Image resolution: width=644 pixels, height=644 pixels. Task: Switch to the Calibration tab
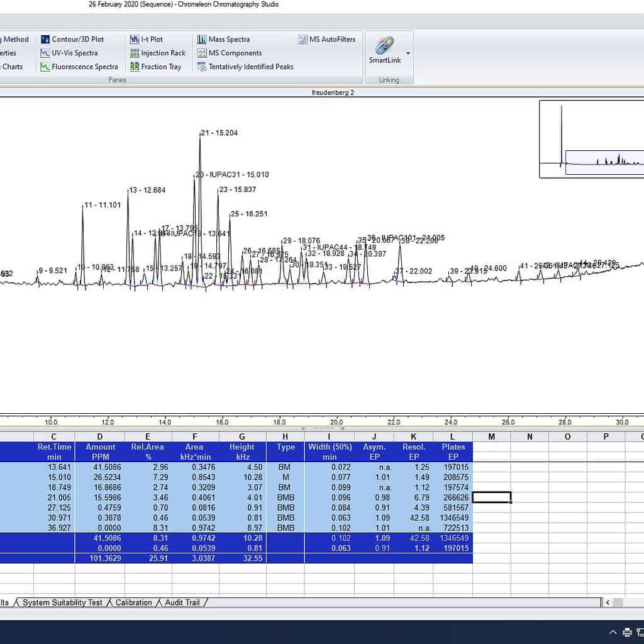133,602
